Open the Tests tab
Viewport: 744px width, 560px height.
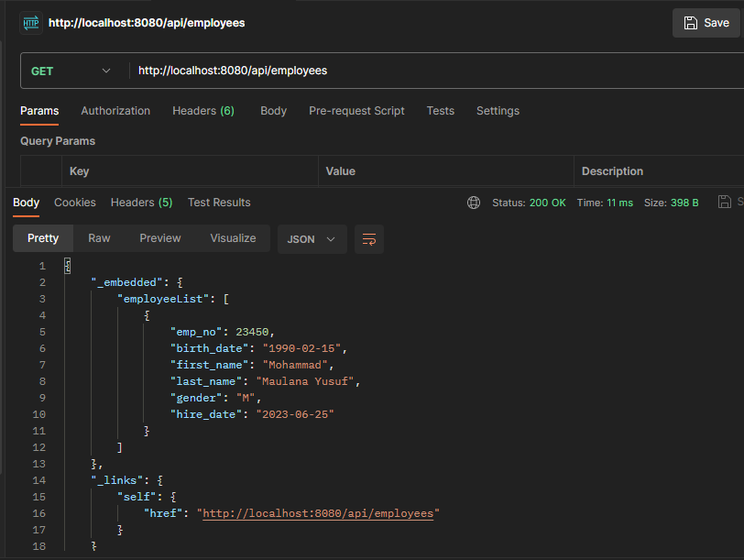point(440,110)
